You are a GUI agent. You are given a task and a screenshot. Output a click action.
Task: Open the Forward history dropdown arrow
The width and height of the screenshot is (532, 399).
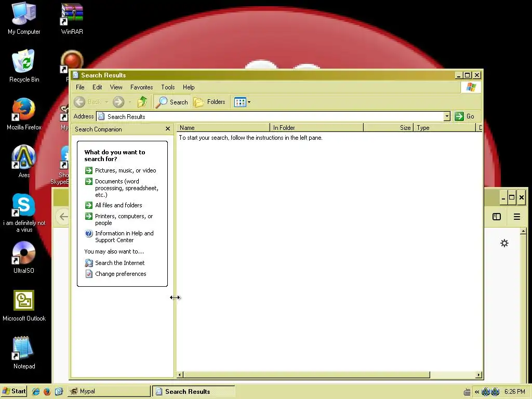129,102
